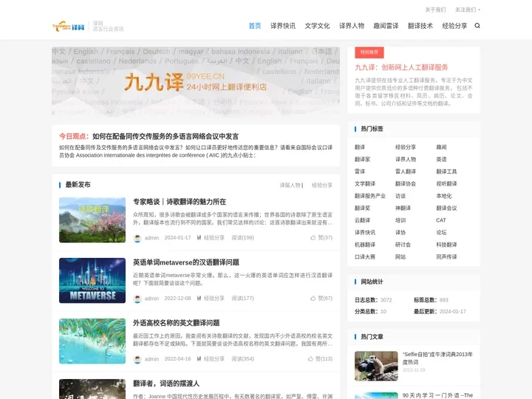Click the 九九译 99YEE.CN banner
Image resolution: width=532 pixels, height=399 pixels.
tap(196, 82)
